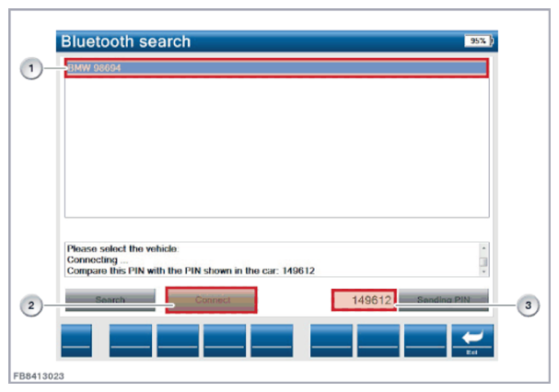This screenshot has width=559, height=392.
Task: Click the Exit return-arrow icon
Action: [472, 340]
